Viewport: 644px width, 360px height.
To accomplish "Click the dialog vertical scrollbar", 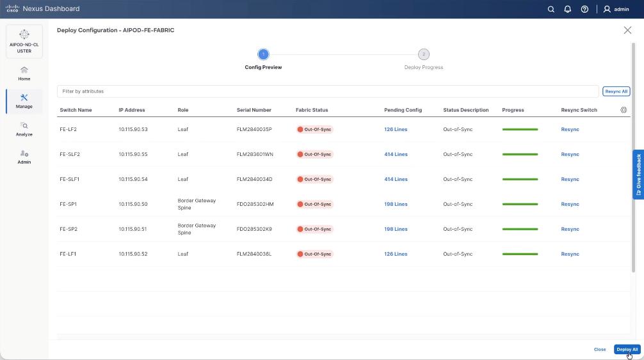I will tap(633, 157).
